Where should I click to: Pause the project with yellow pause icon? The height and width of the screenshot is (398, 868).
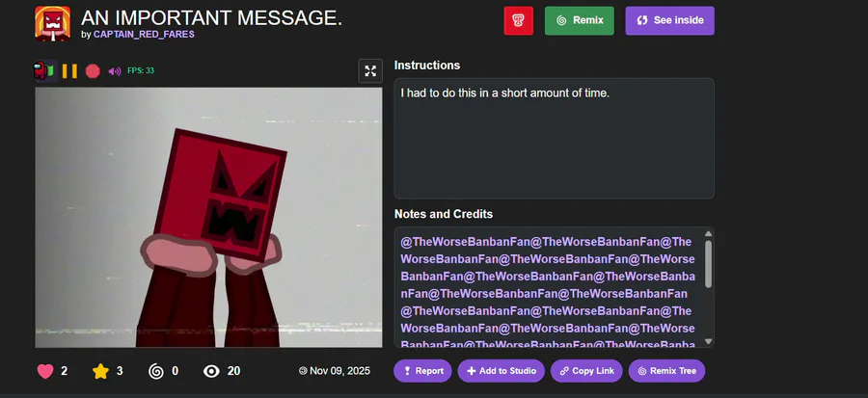click(69, 70)
